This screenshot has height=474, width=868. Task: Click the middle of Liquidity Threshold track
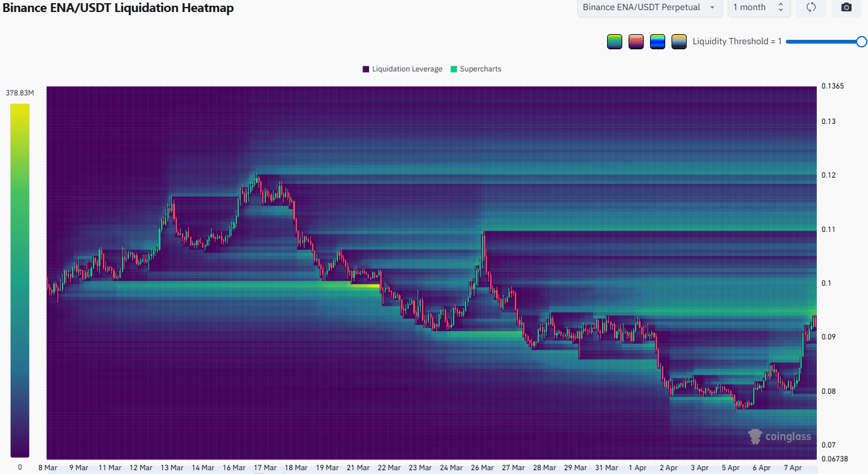[824, 42]
